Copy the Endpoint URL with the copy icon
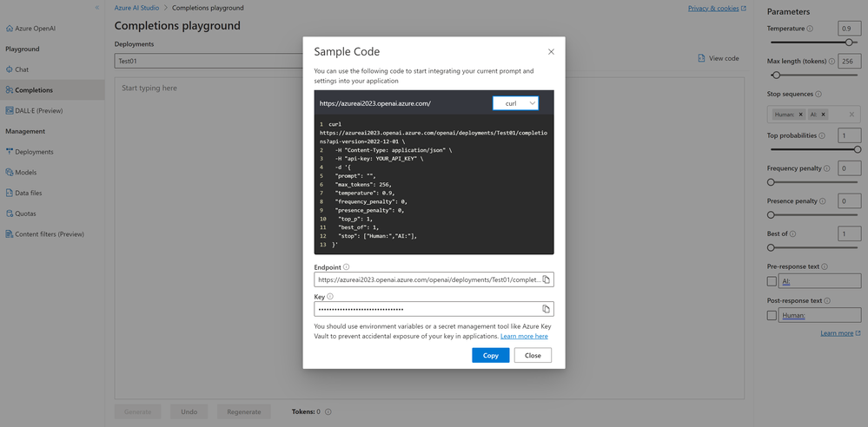This screenshot has width=868, height=427. pos(546,279)
